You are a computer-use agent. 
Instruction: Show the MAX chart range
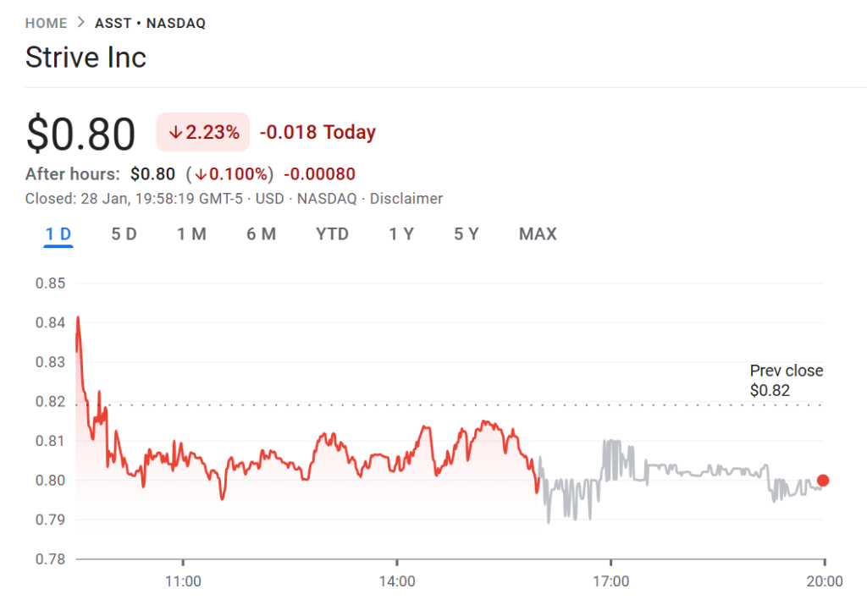pyautogui.click(x=538, y=234)
